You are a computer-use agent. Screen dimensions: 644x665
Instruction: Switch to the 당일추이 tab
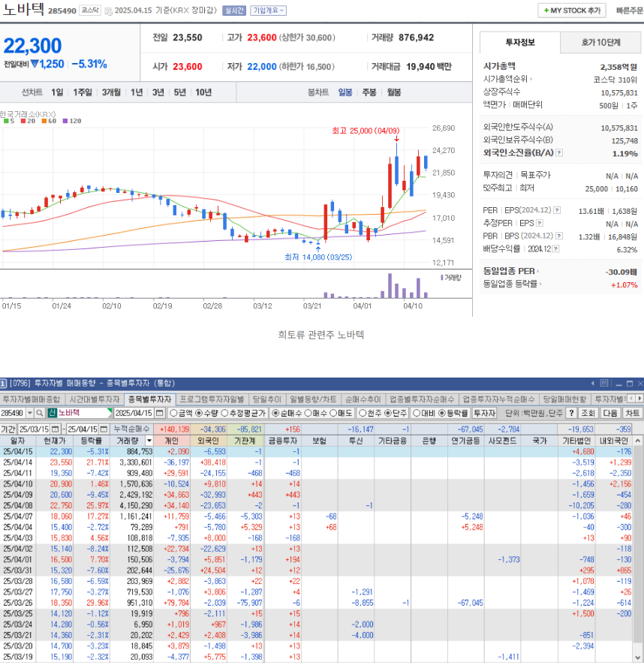point(267,399)
